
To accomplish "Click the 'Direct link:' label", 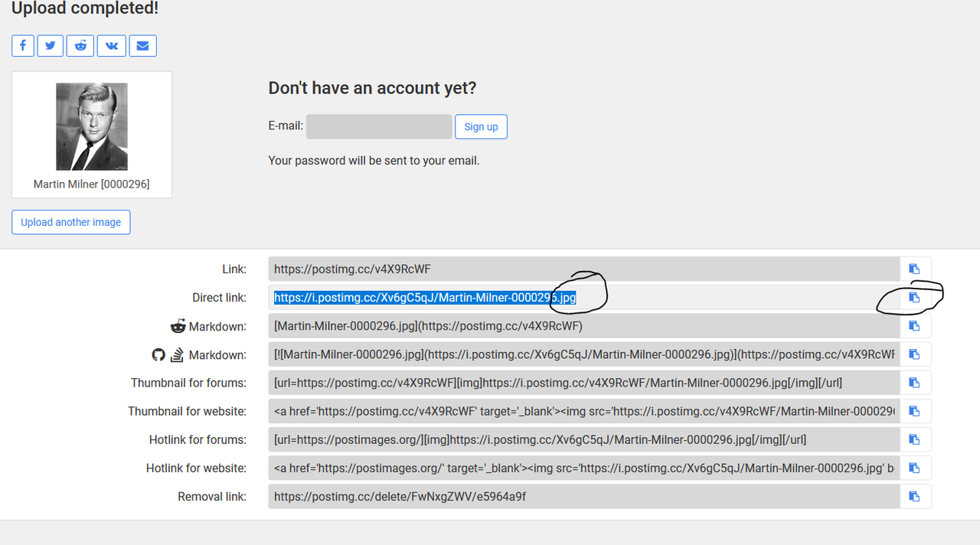I will tap(219, 297).
